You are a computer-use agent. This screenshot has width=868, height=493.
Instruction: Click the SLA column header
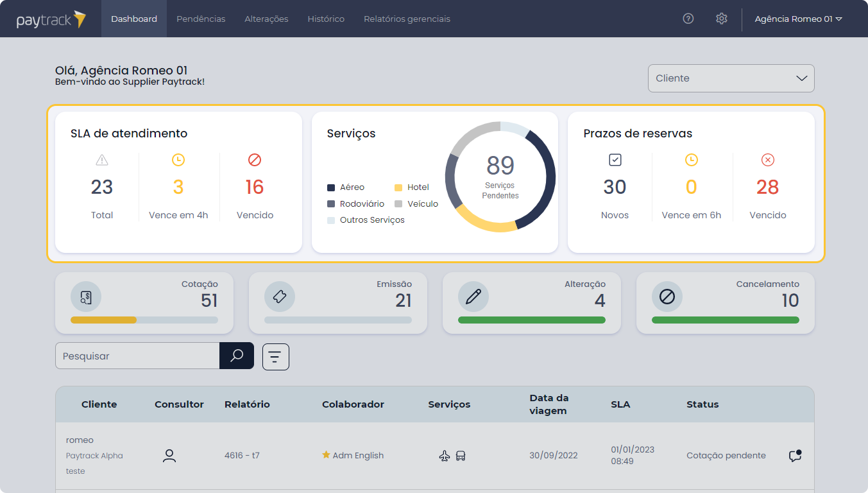[x=620, y=404]
